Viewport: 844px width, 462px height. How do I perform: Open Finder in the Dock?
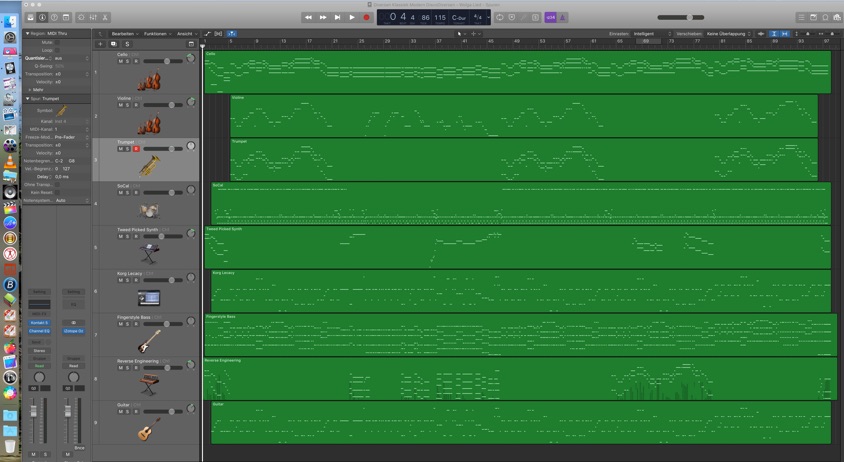[10, 22]
